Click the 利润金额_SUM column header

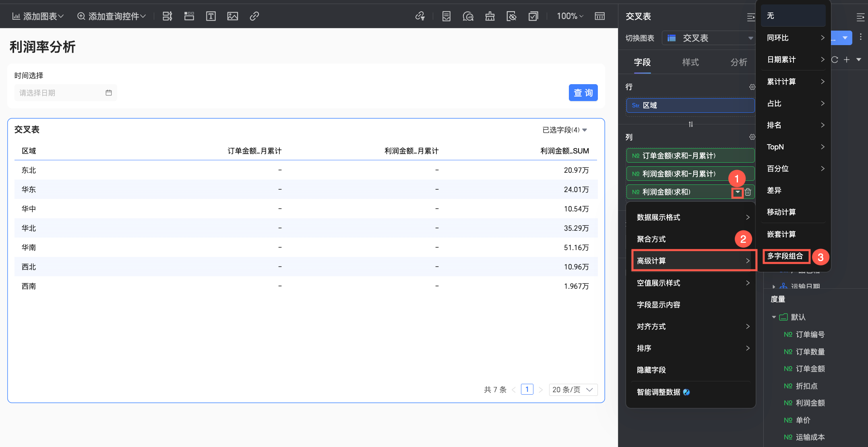(x=564, y=151)
